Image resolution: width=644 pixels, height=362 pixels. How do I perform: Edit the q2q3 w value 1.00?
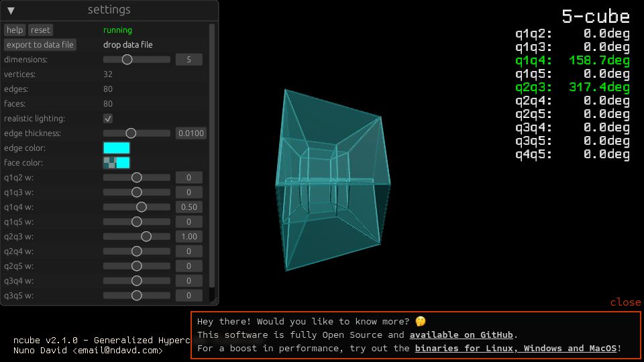[189, 237]
